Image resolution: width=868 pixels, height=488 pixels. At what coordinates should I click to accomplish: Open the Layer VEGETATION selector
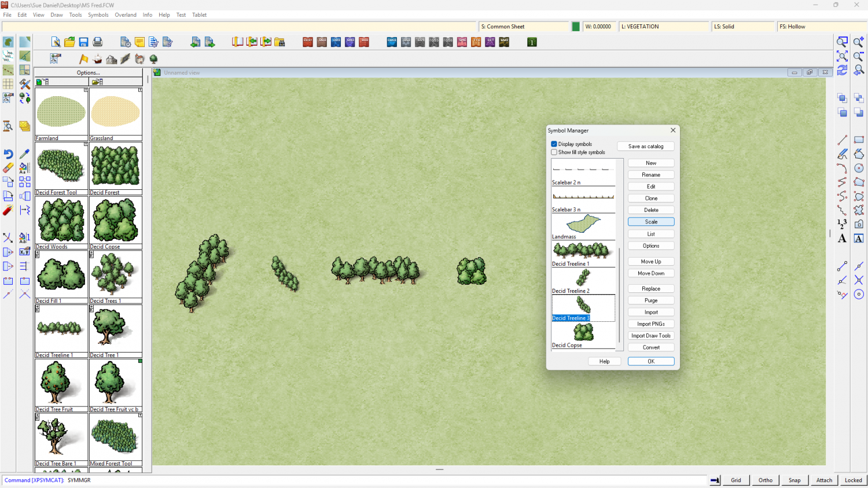(x=664, y=27)
